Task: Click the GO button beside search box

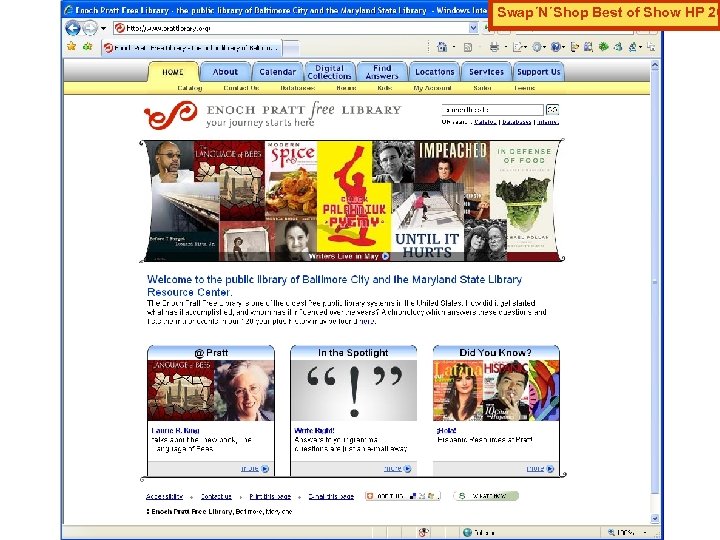Action: (x=552, y=110)
